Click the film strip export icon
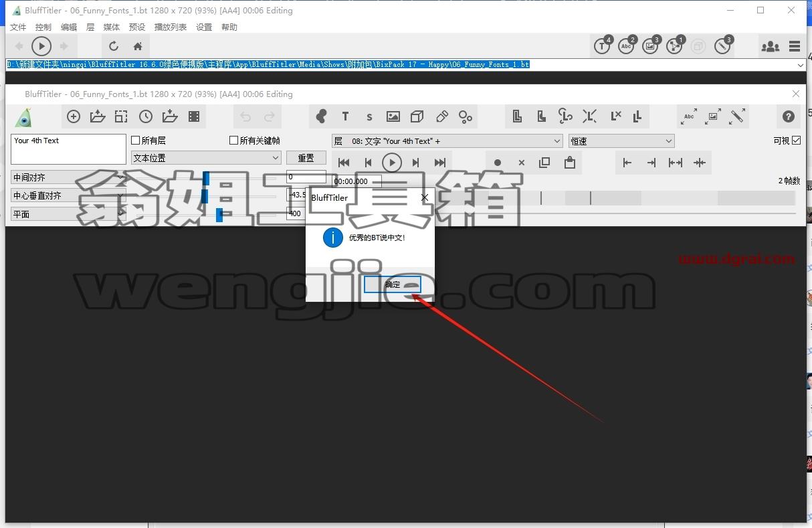The image size is (812, 528). [x=194, y=116]
